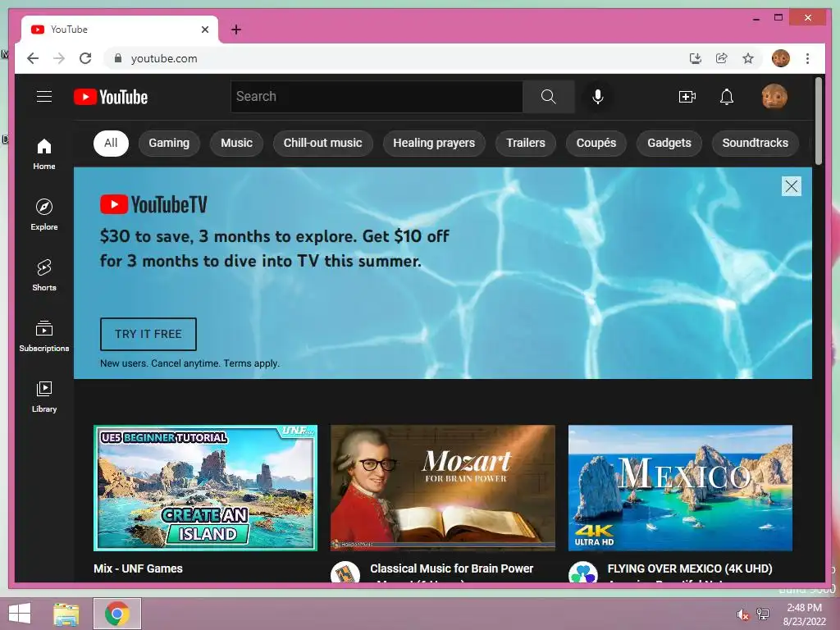The width and height of the screenshot is (840, 630).
Task: Select the Gadgets filter chip
Action: pyautogui.click(x=669, y=143)
